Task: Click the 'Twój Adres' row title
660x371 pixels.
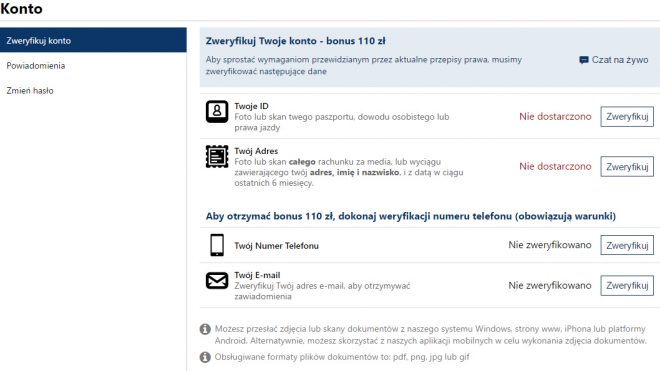Action: coord(256,151)
